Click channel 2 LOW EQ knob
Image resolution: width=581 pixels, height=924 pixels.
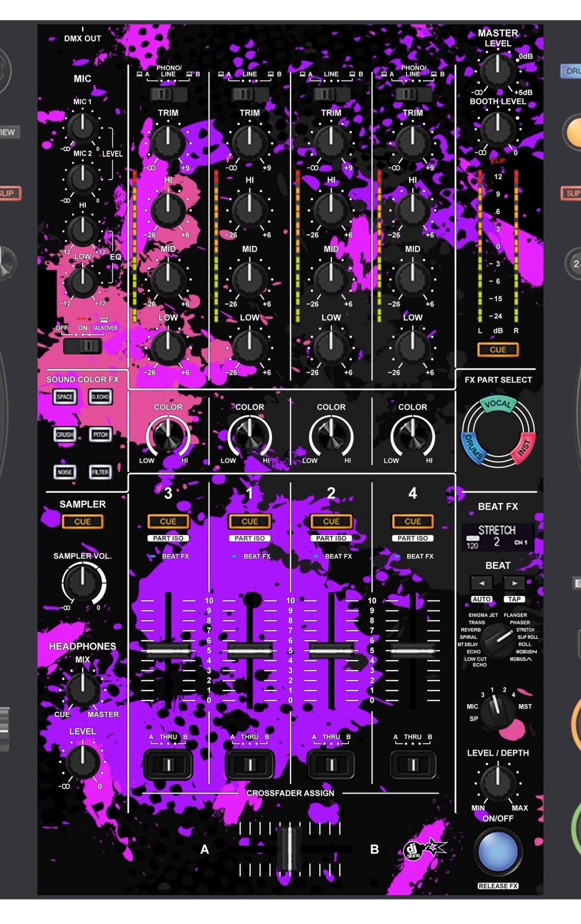(x=331, y=348)
